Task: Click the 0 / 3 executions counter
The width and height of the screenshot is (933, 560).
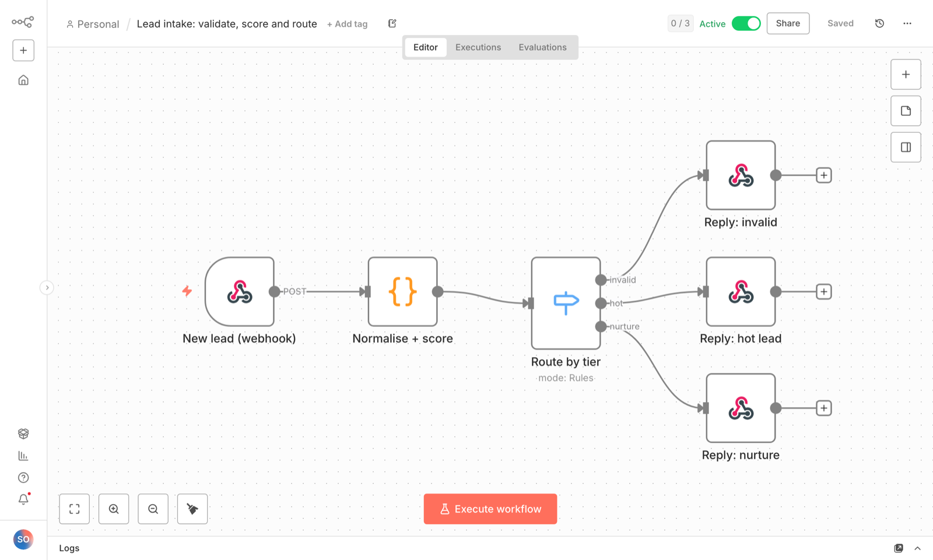Action: tap(680, 23)
